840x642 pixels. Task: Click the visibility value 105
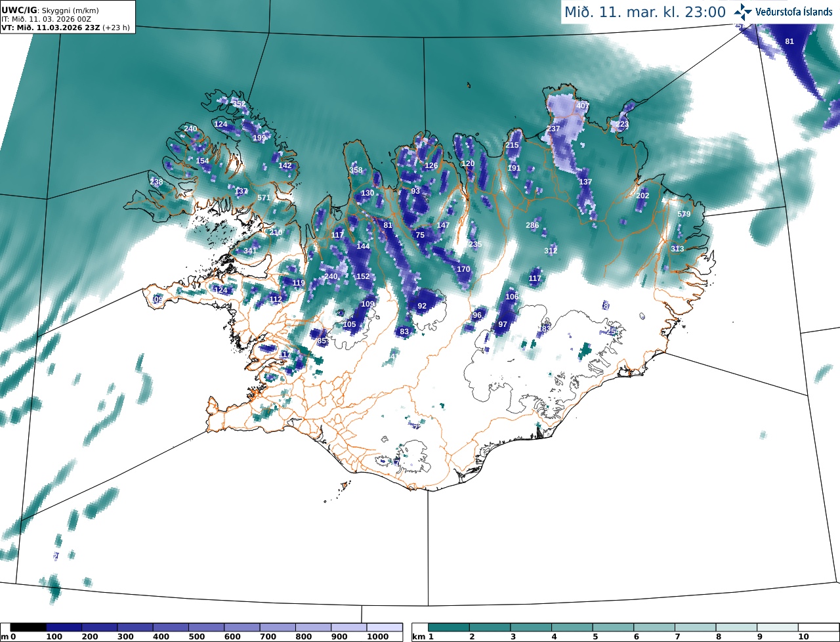[x=349, y=324]
